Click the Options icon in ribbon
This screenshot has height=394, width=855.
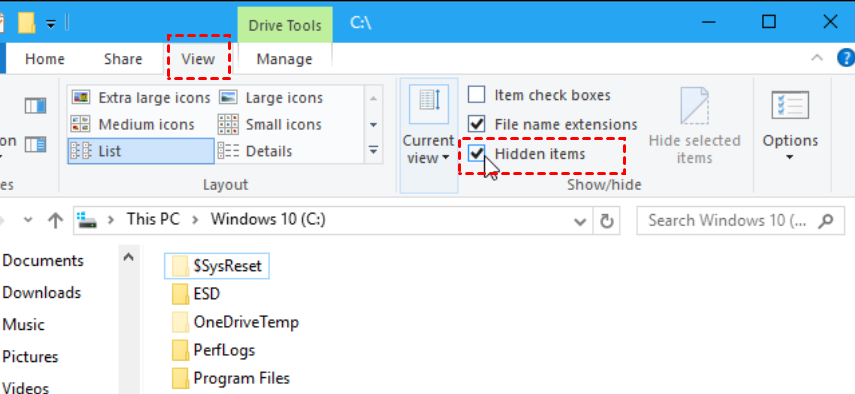789,105
